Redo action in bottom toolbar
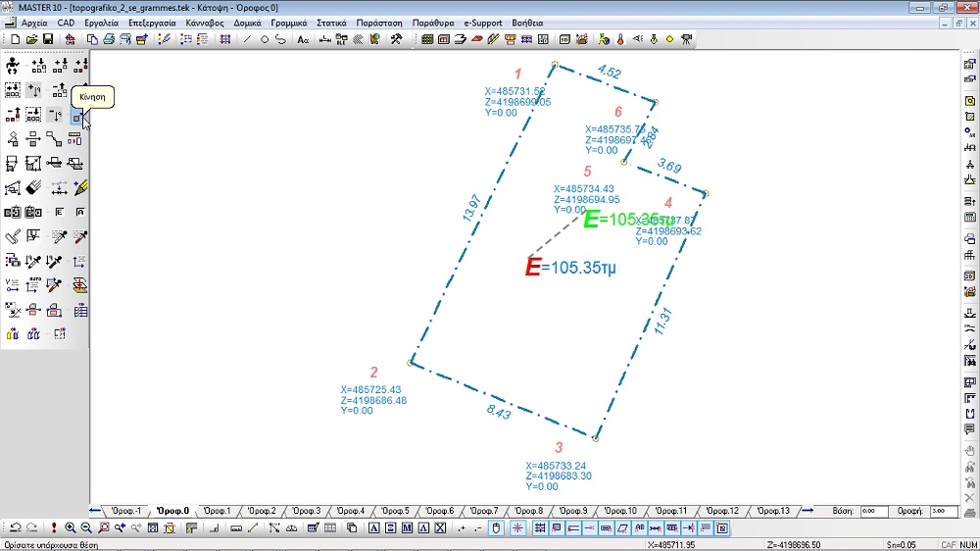Screen dimensions: 980x551 (x=32, y=527)
